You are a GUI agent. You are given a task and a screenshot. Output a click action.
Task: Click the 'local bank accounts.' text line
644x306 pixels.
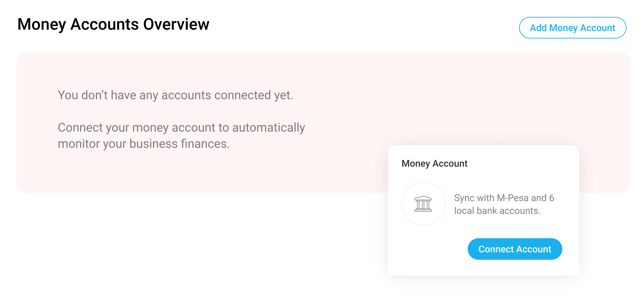[497, 211]
